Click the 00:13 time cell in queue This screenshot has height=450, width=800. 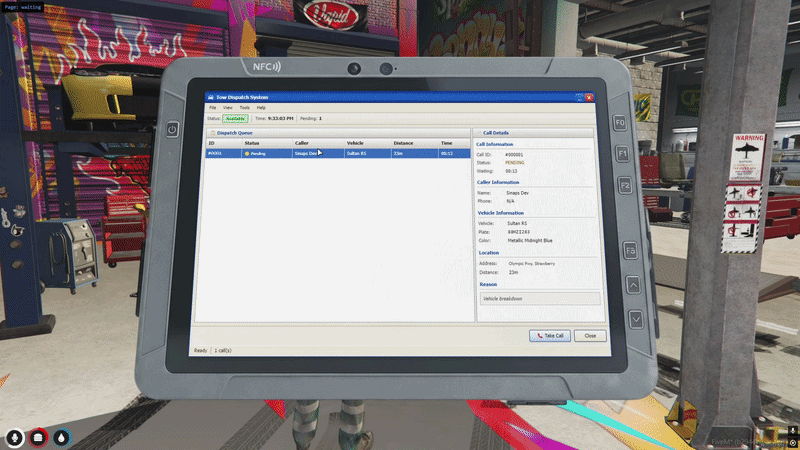[x=454, y=153]
